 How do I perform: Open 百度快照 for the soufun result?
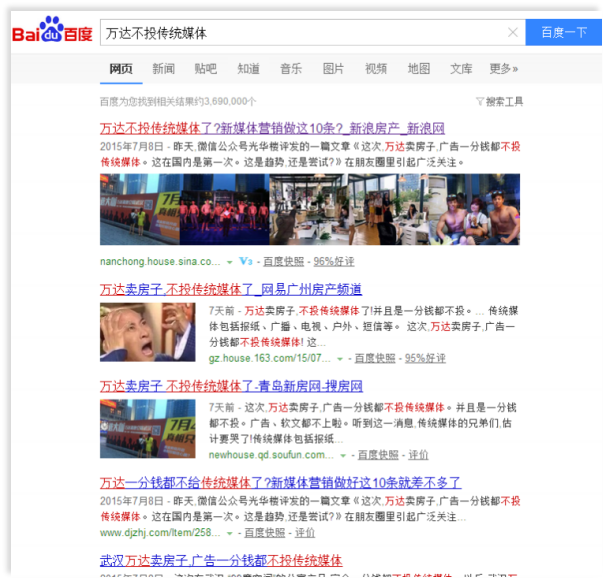[378, 455]
